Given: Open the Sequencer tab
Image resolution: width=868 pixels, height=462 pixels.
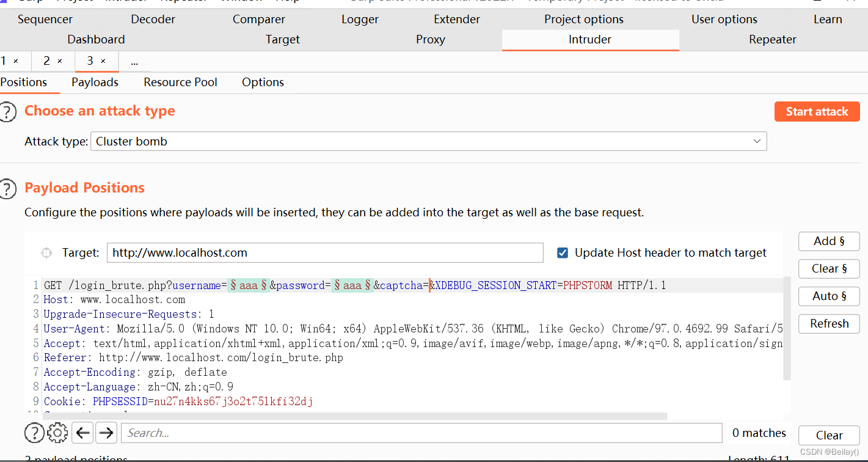Looking at the screenshot, I should pos(45,19).
